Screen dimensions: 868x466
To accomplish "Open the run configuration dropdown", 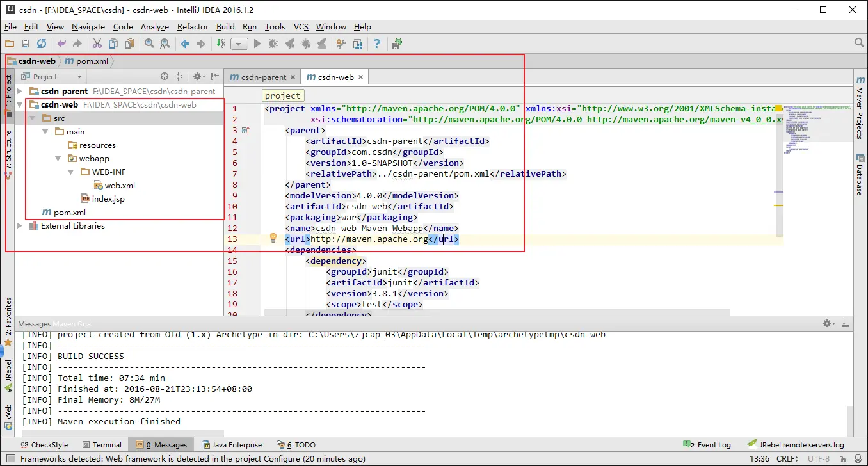I will (239, 44).
